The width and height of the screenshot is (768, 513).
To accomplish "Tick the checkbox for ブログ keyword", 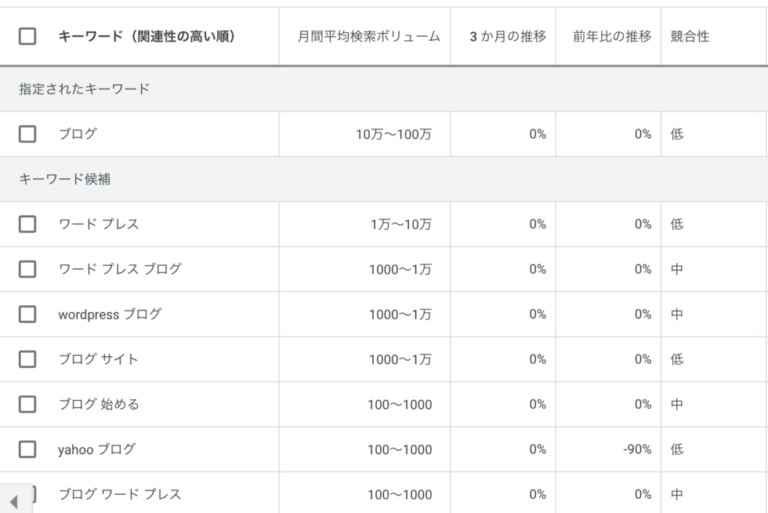I will click(x=28, y=134).
